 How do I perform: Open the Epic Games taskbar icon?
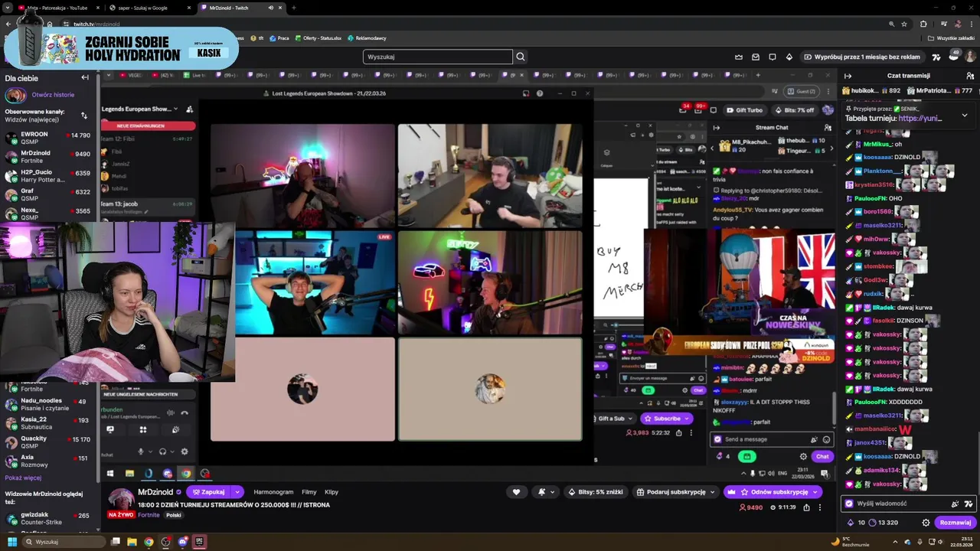(x=199, y=542)
